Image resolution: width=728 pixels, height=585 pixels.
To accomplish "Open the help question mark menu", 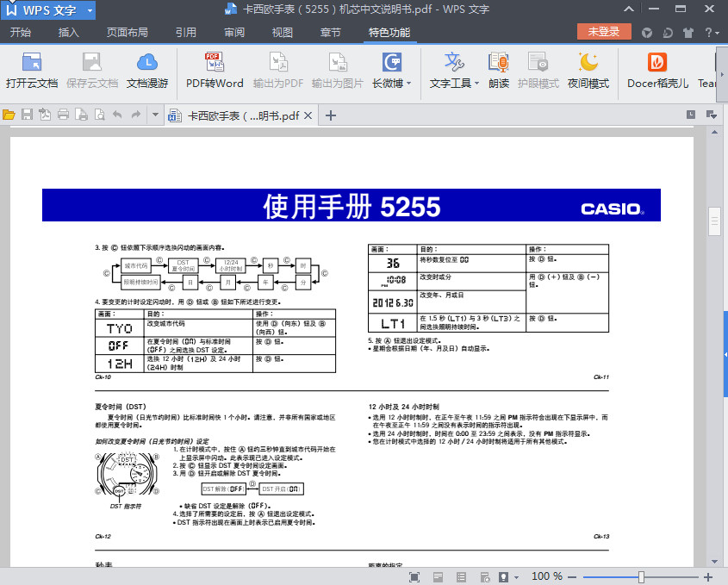I will point(712,33).
